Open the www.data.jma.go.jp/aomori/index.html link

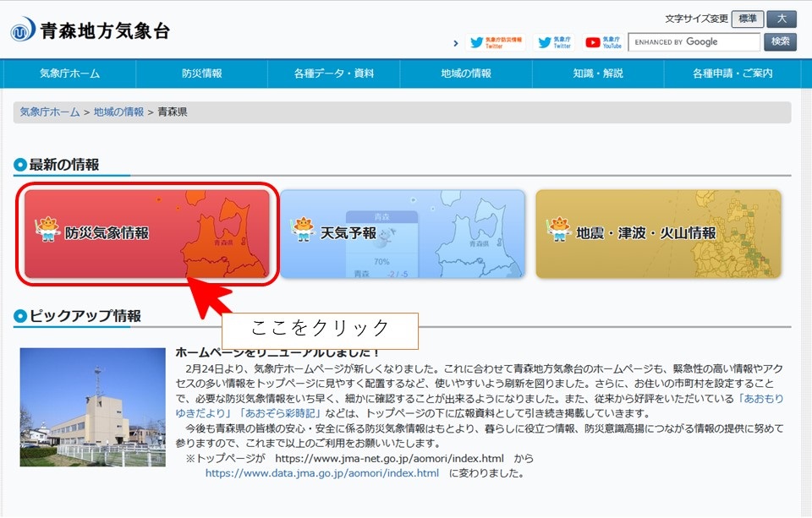pos(322,473)
